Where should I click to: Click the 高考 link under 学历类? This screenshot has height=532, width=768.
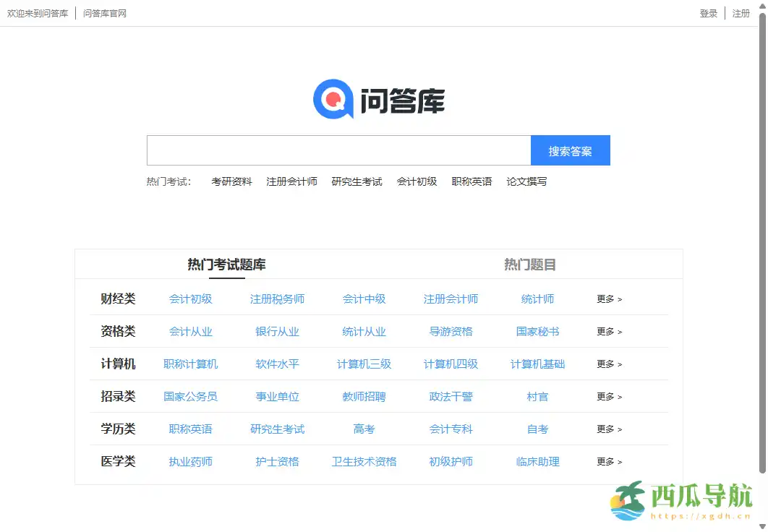(x=364, y=429)
